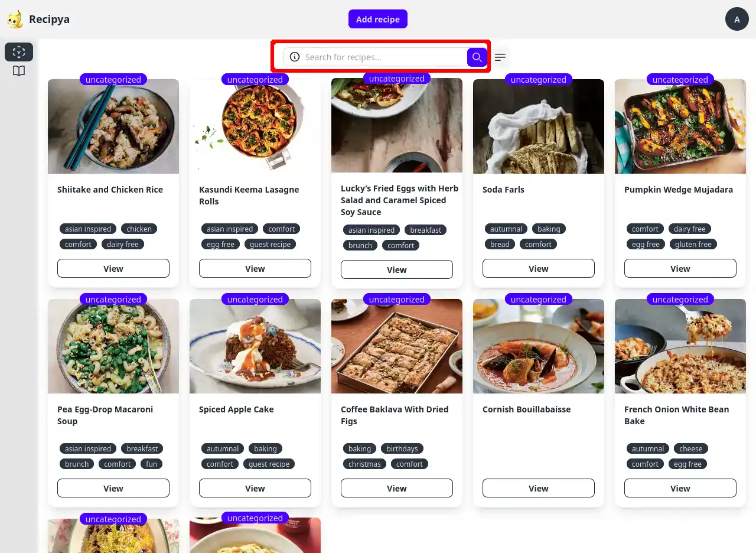Click the French Onion White Bean Bake title

pyautogui.click(x=676, y=415)
